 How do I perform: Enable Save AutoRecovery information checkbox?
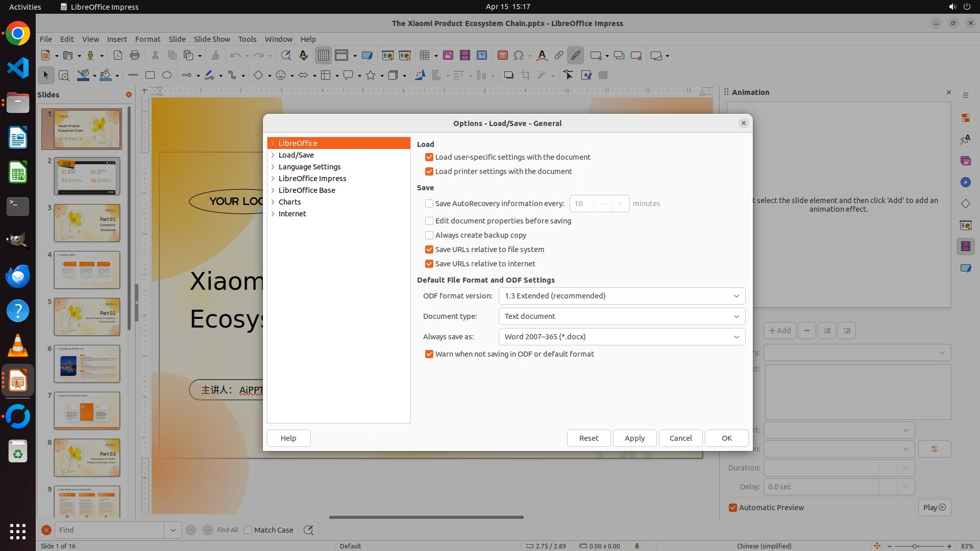click(x=429, y=204)
